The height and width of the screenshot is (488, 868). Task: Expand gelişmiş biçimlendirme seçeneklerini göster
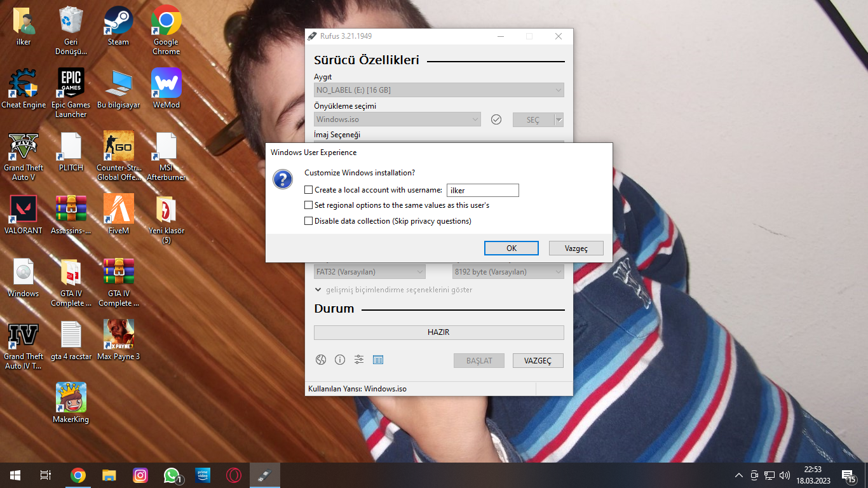pyautogui.click(x=394, y=290)
